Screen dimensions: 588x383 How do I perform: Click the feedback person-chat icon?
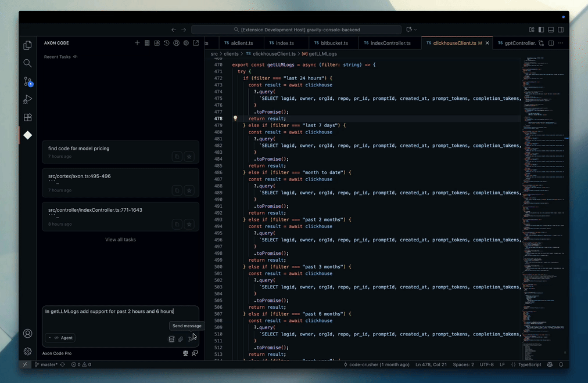coord(195,353)
